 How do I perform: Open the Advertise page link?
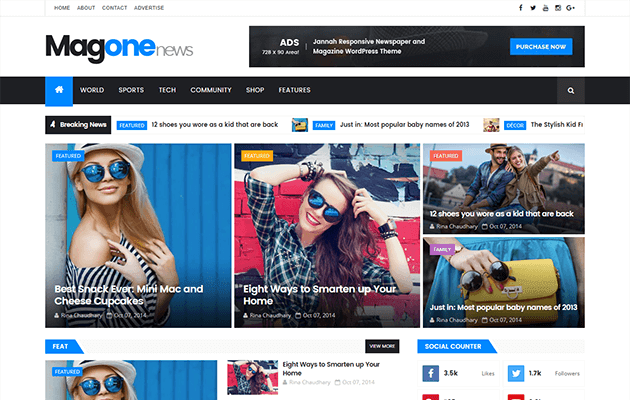(x=149, y=8)
